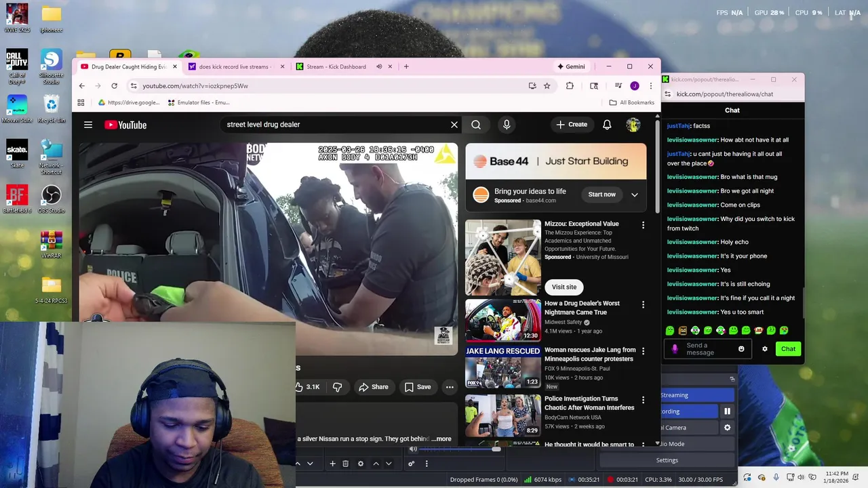Save the video to playlist
Image resolution: width=868 pixels, height=488 pixels.
click(x=418, y=387)
